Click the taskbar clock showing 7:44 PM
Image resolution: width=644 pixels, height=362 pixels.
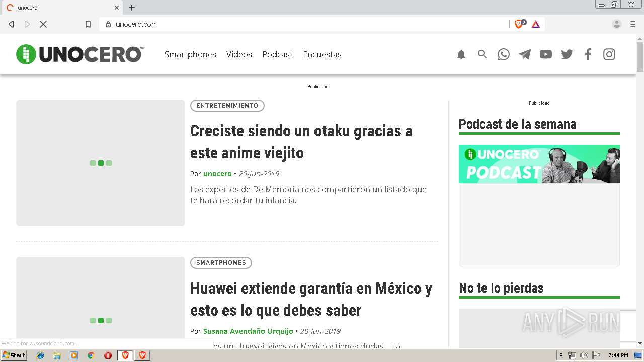click(x=618, y=355)
